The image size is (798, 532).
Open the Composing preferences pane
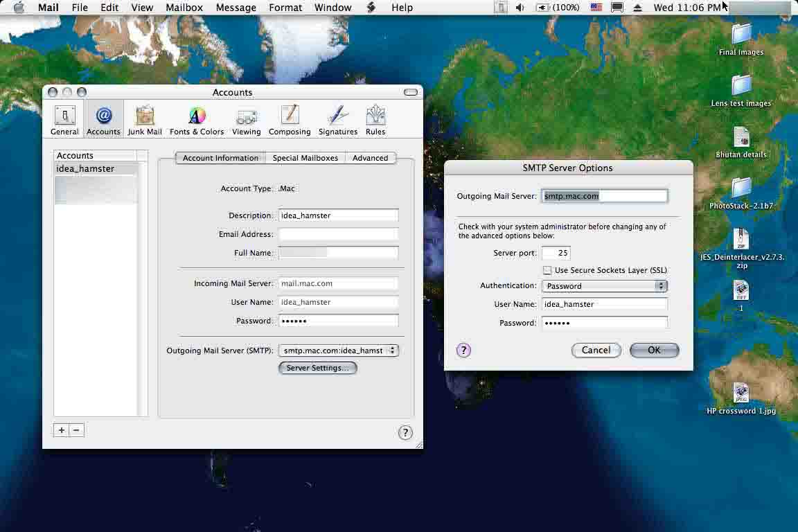[x=290, y=120]
